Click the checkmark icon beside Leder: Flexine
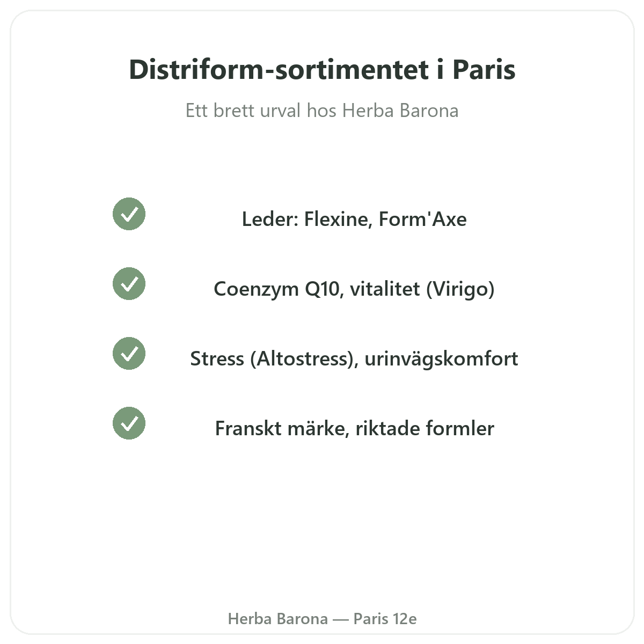Viewport: 644px width, 644px height. point(129,214)
